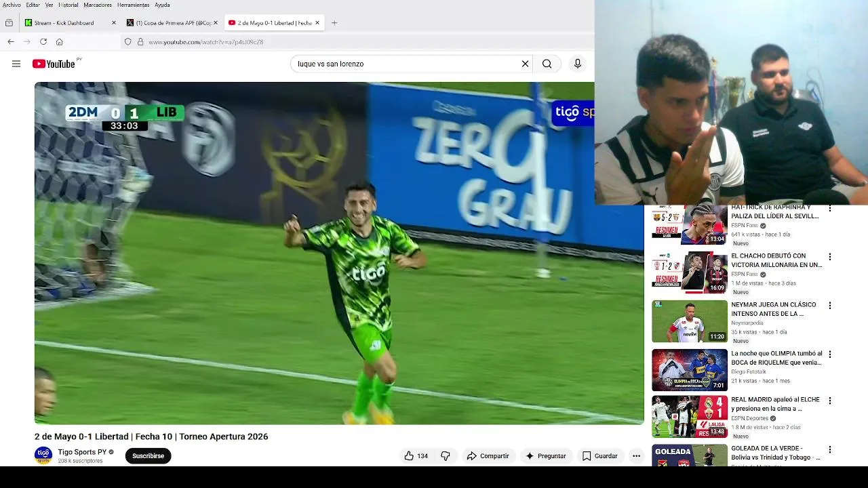Open the three-dot more actions under video
This screenshot has height=488, width=868.
click(636, 456)
